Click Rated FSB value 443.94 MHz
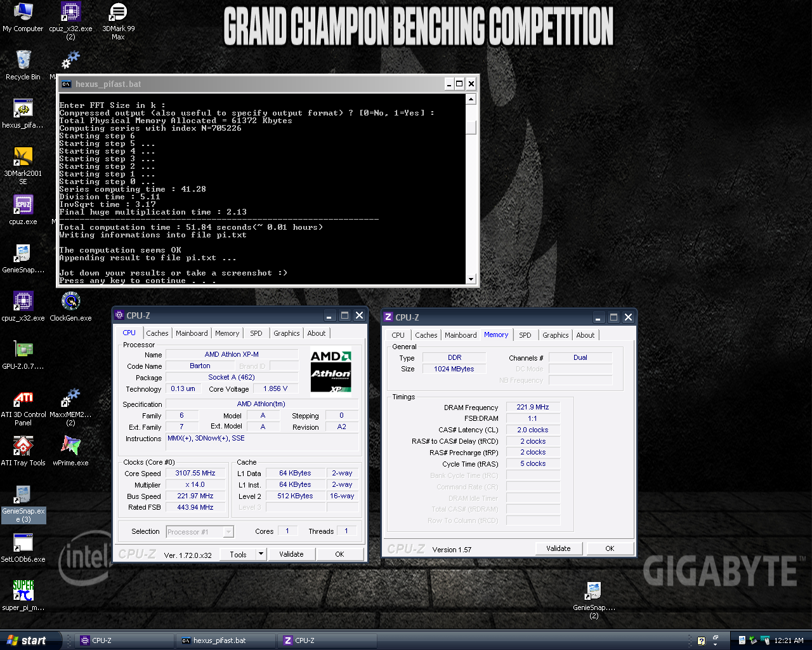 pyautogui.click(x=195, y=507)
